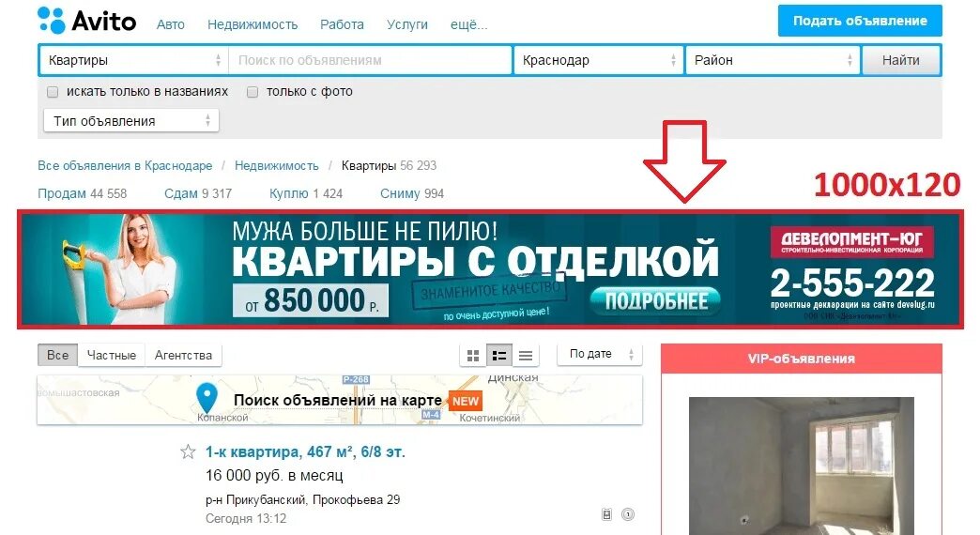Switch to grid tile view icon
Viewport: 980px width, 535px height.
tap(473, 356)
